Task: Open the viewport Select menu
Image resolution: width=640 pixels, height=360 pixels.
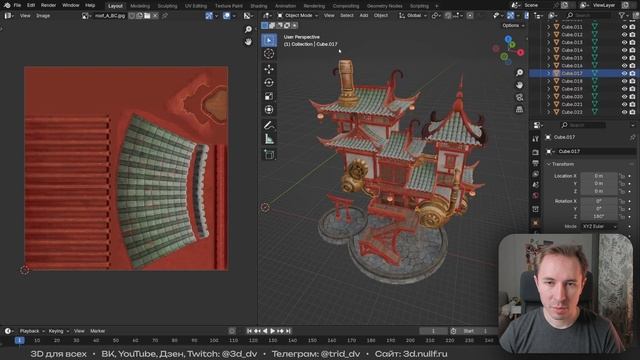Action: coord(347,16)
